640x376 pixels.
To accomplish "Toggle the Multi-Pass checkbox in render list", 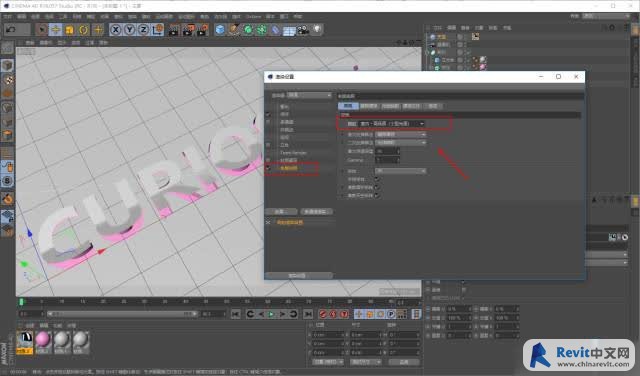I will coord(268,122).
